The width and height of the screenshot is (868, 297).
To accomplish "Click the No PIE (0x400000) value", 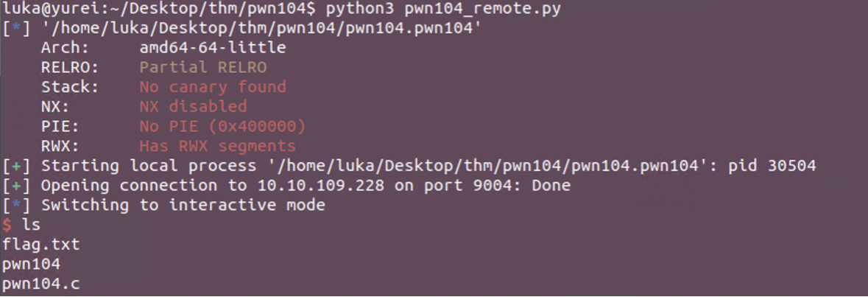I will pyautogui.click(x=222, y=126).
